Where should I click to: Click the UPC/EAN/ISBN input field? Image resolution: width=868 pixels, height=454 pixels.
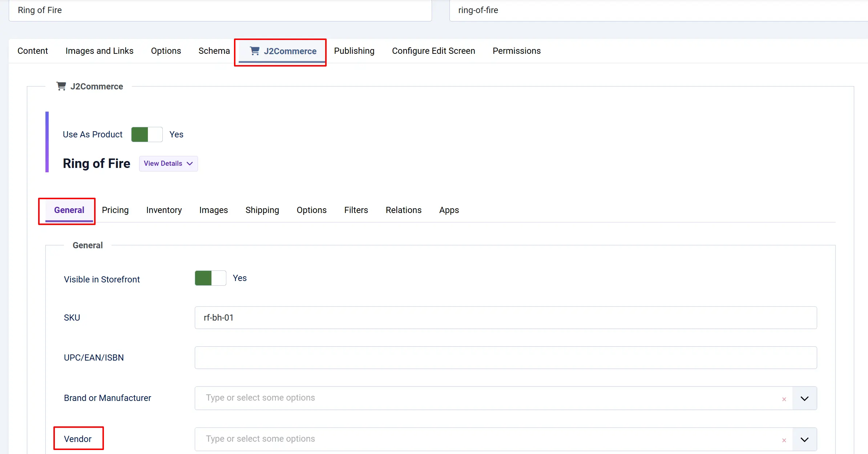click(x=506, y=358)
